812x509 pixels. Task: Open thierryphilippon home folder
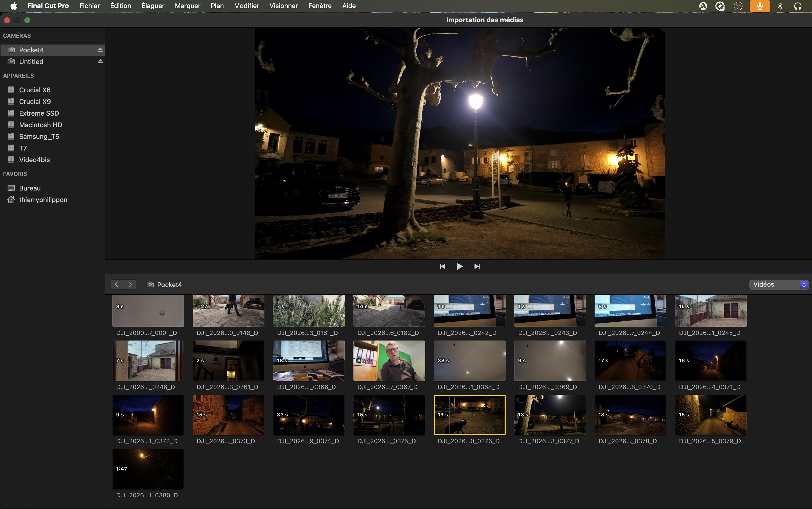click(x=43, y=200)
